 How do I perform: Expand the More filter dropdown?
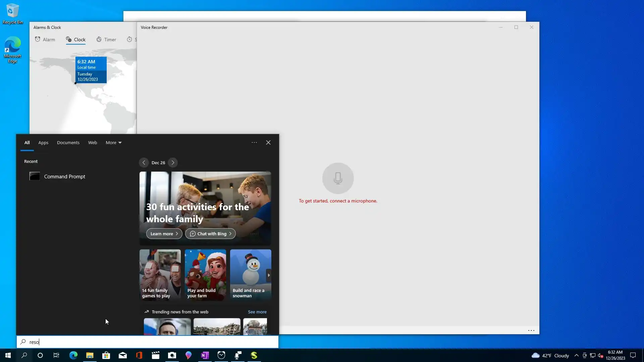tap(113, 142)
